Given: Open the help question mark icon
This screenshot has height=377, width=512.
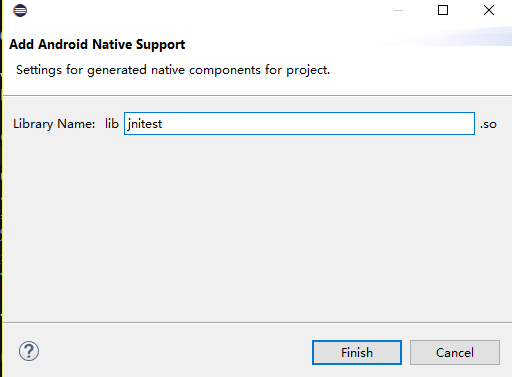Looking at the screenshot, I should point(29,351).
